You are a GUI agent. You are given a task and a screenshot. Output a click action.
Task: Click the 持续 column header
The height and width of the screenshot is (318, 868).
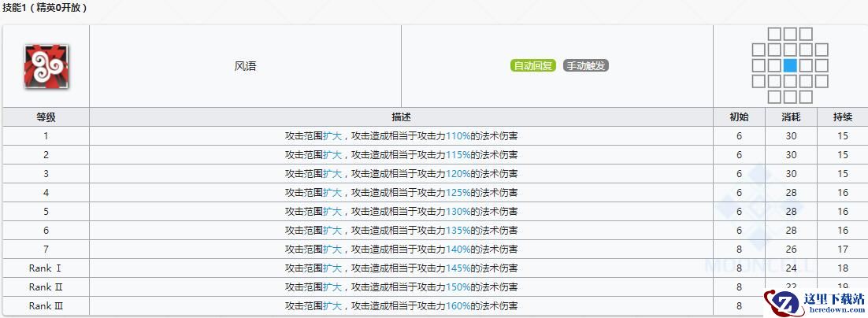[842, 117]
